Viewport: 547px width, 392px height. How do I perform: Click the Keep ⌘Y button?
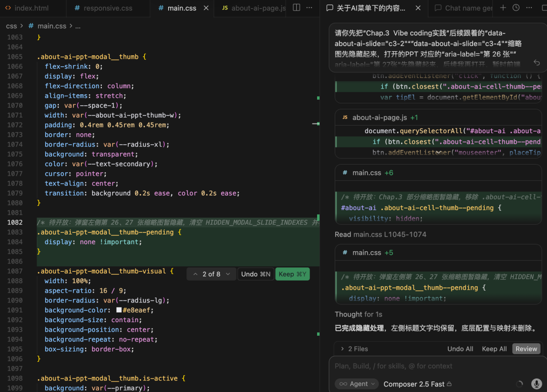tap(292, 274)
